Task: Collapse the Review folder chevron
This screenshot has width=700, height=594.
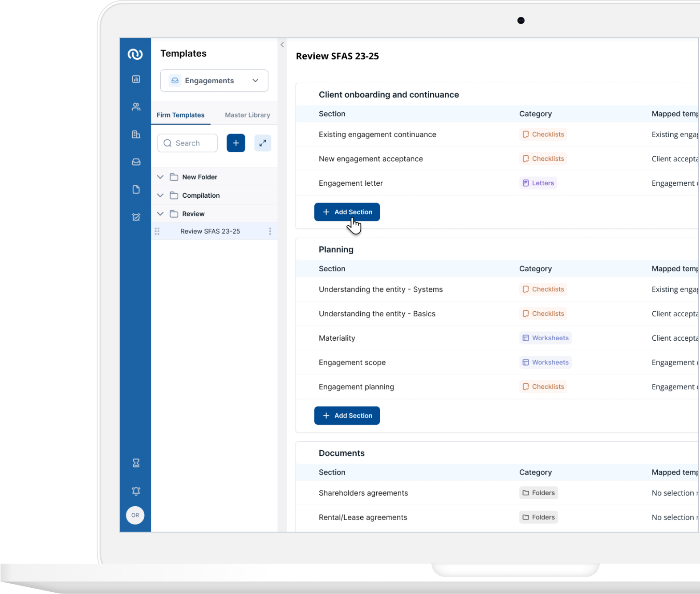Action: tap(160, 214)
